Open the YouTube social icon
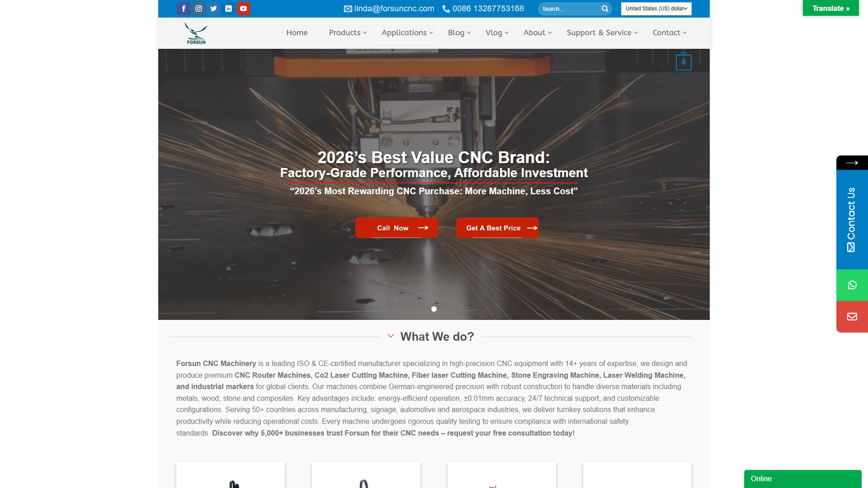Image resolution: width=868 pixels, height=488 pixels. tap(244, 9)
